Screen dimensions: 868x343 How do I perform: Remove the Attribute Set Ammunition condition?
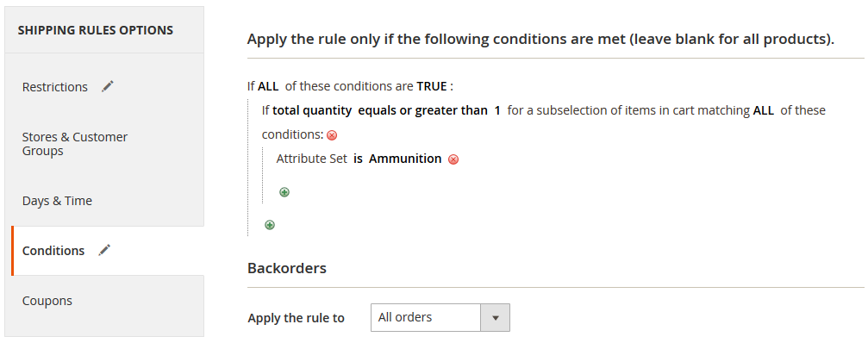453,160
